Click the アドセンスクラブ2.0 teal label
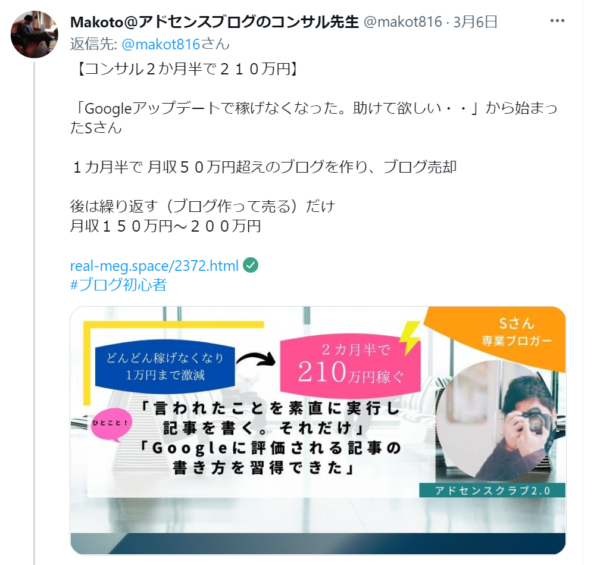The image size is (600, 565). (x=492, y=490)
